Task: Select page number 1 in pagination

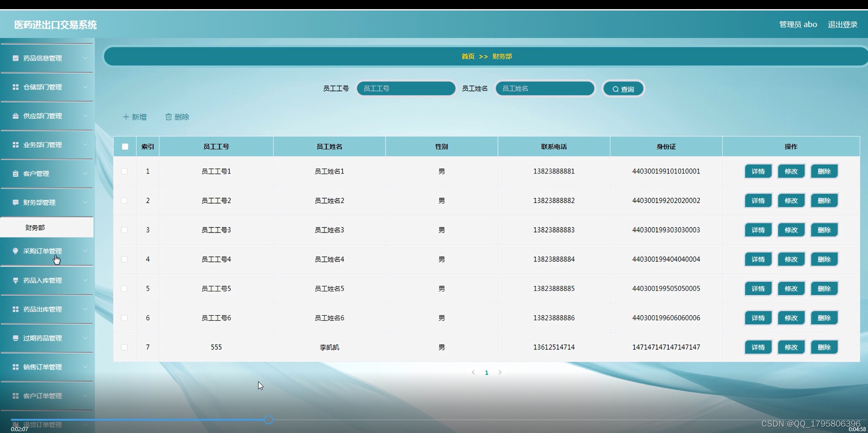Action: click(487, 373)
